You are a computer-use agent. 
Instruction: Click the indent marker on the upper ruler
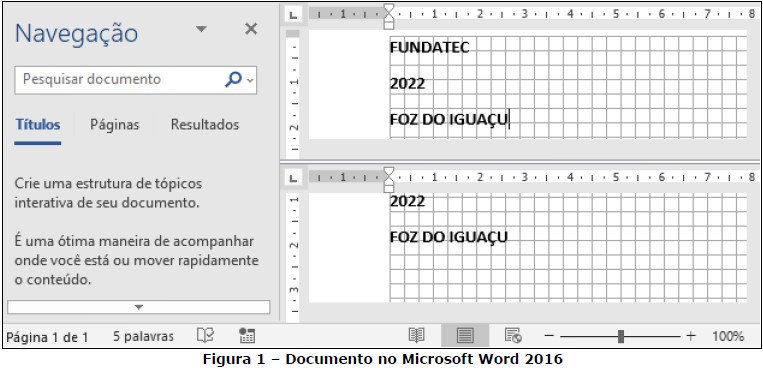click(388, 17)
